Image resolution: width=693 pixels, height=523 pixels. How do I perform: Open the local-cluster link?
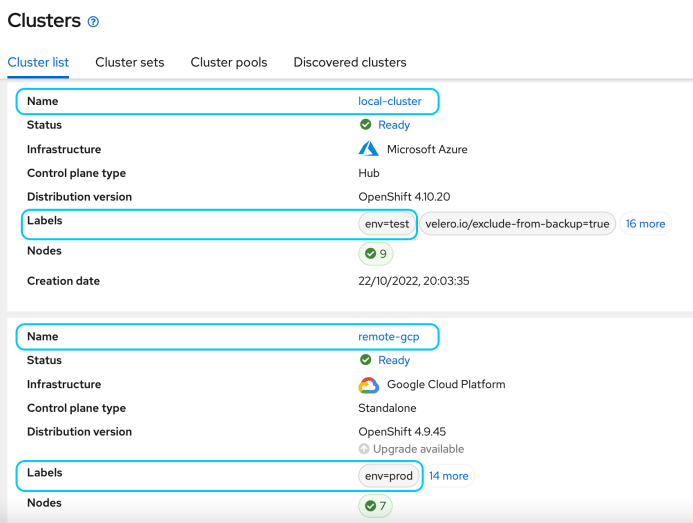point(390,101)
